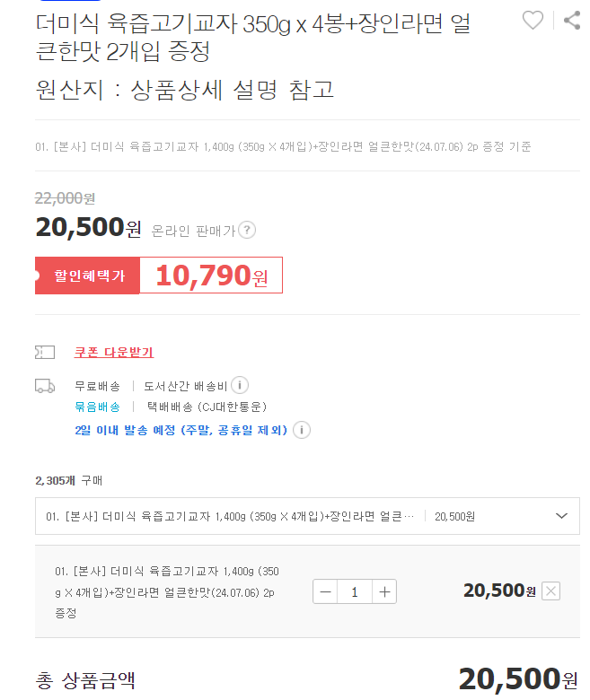
Task: Click 쿠폰 다운받기 link
Action: tap(114, 352)
